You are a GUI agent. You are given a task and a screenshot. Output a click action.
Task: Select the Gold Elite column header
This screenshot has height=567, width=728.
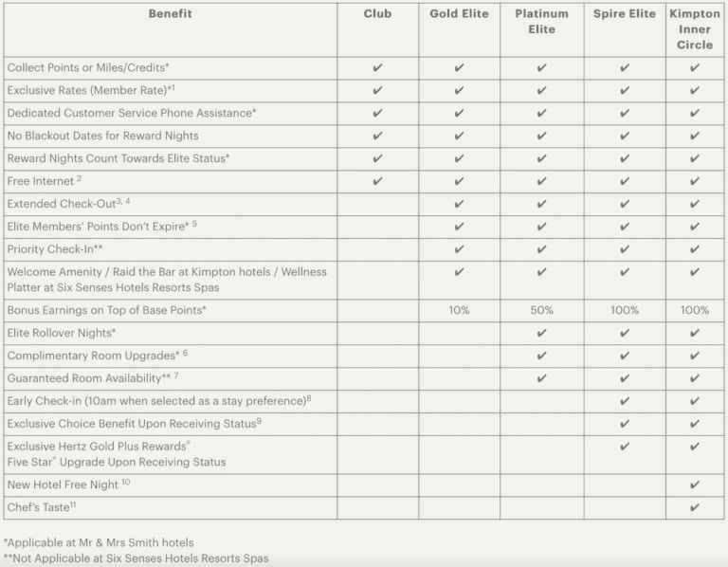pos(460,14)
